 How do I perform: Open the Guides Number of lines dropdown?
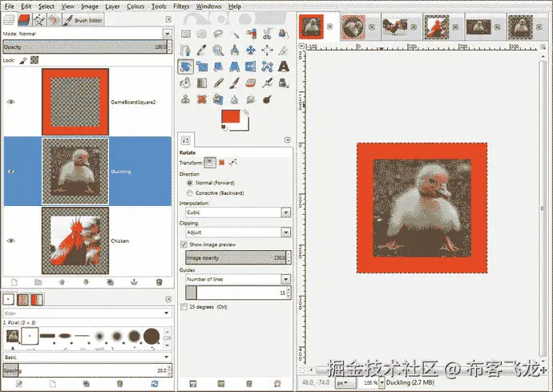(x=285, y=280)
